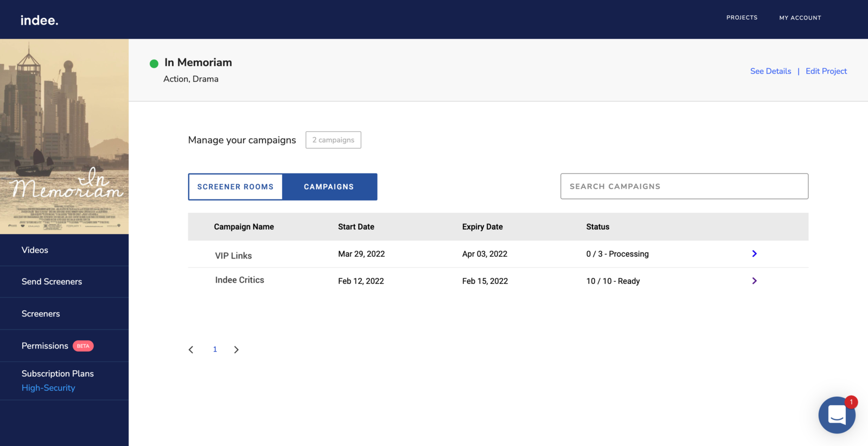Select page 1 in pagination

click(x=215, y=350)
